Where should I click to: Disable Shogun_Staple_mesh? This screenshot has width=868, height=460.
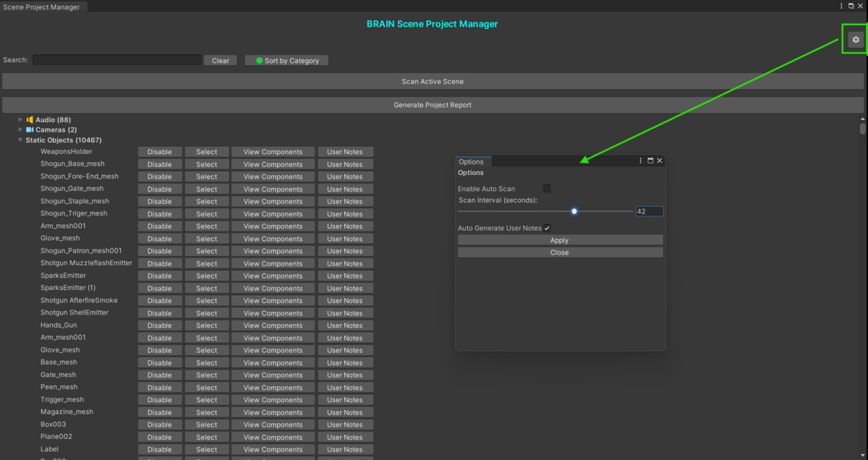pyautogui.click(x=160, y=202)
